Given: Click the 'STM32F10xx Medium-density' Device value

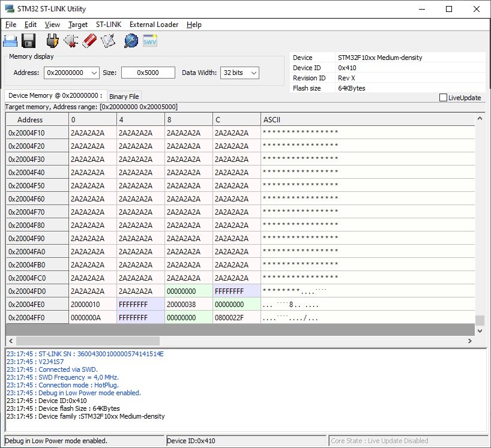Looking at the screenshot, I should [x=380, y=58].
